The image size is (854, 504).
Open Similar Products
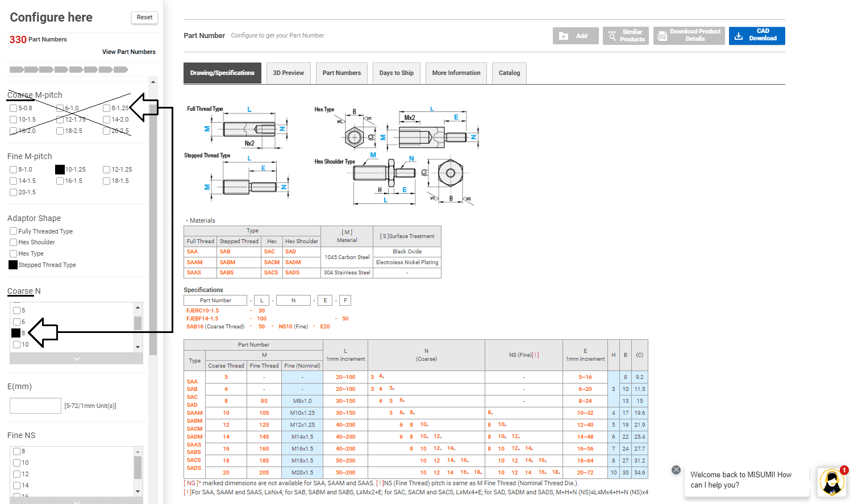click(626, 35)
